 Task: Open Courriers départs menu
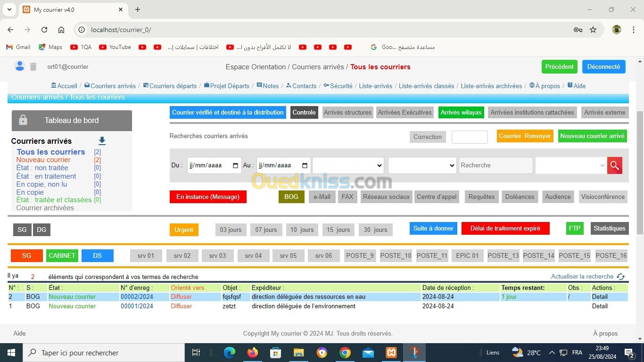coord(170,86)
